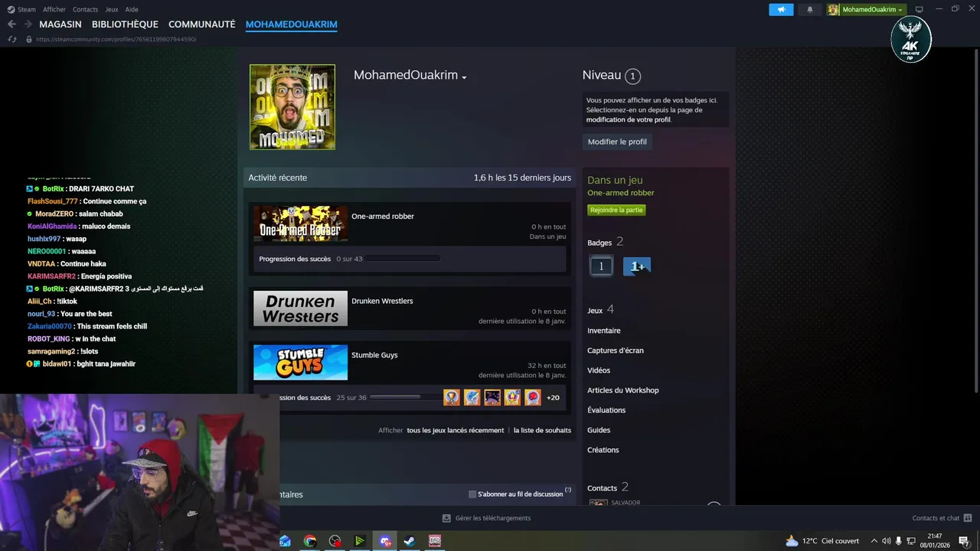Click the One-armed robber game thumbnail

pyautogui.click(x=300, y=223)
